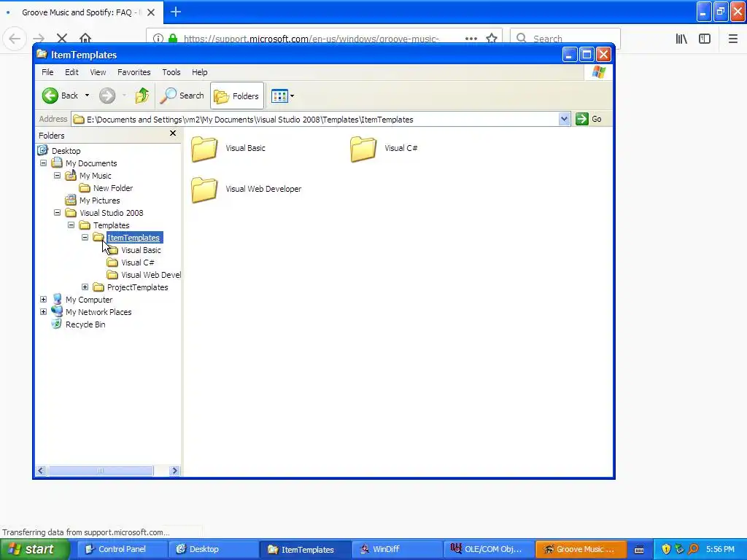Close the Folders pane with X
The height and width of the screenshot is (560, 747).
click(x=173, y=133)
